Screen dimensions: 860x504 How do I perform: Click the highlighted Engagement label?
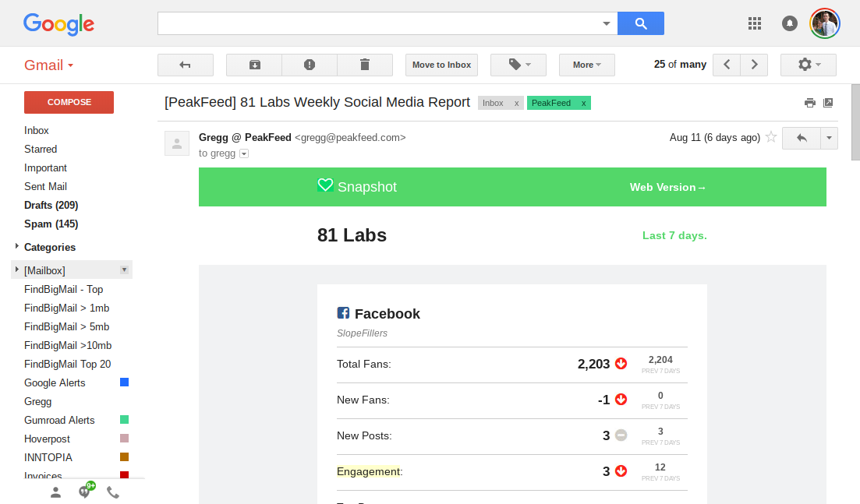click(369, 472)
